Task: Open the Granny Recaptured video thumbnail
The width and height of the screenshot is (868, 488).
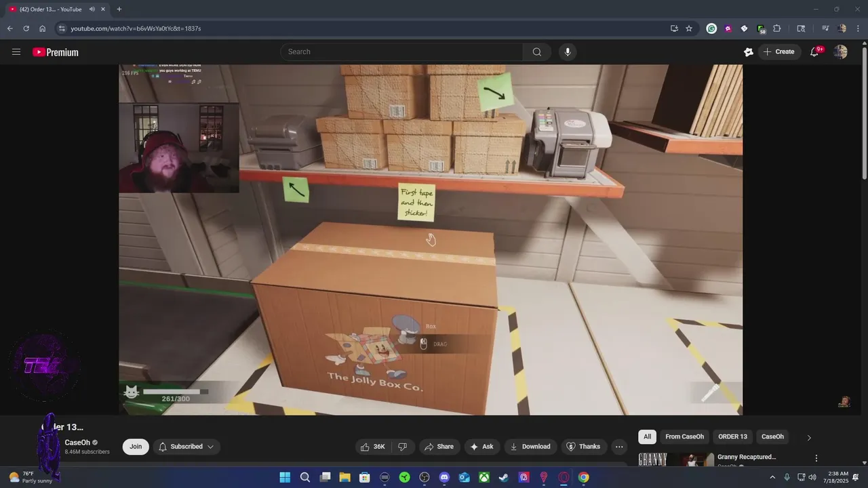Action: tap(676, 460)
